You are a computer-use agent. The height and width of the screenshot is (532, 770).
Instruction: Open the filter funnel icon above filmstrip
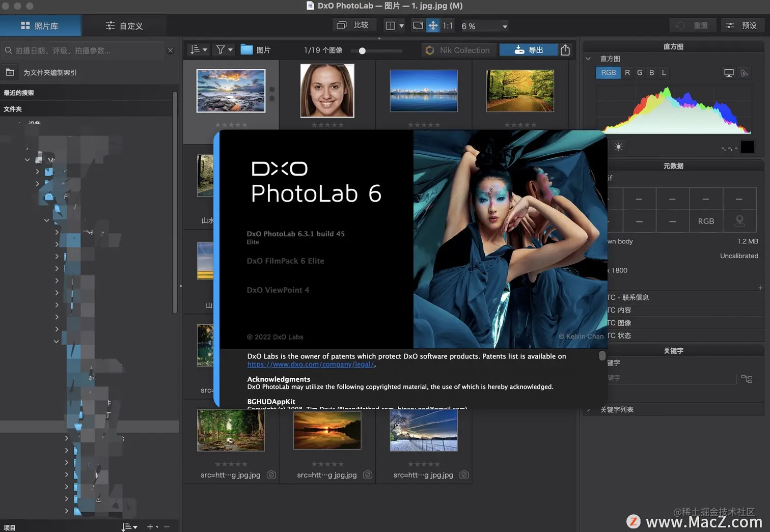(x=221, y=49)
